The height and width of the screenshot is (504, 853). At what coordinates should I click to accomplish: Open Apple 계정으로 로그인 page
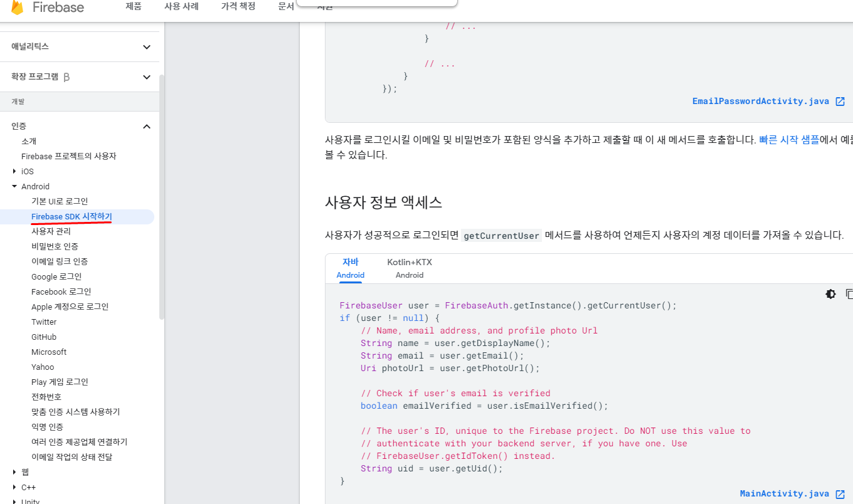point(70,307)
